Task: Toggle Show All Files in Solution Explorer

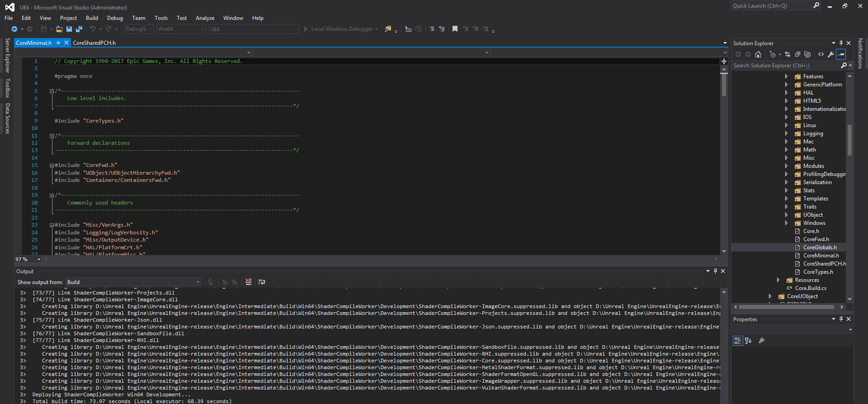Action: (x=807, y=54)
